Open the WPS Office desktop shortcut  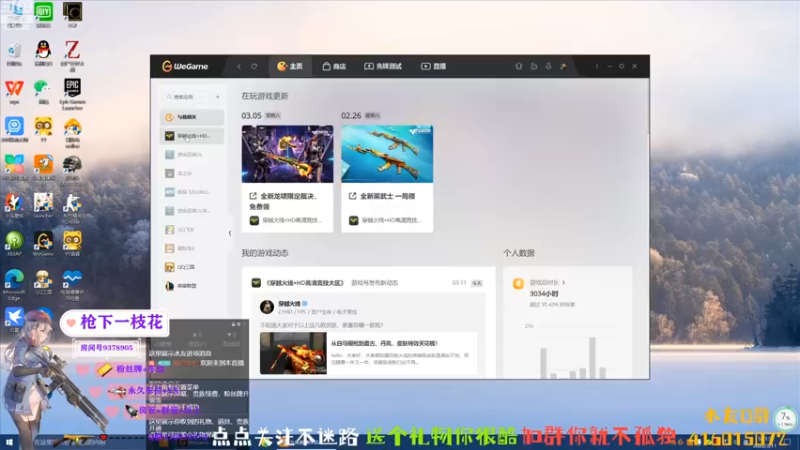[14, 92]
